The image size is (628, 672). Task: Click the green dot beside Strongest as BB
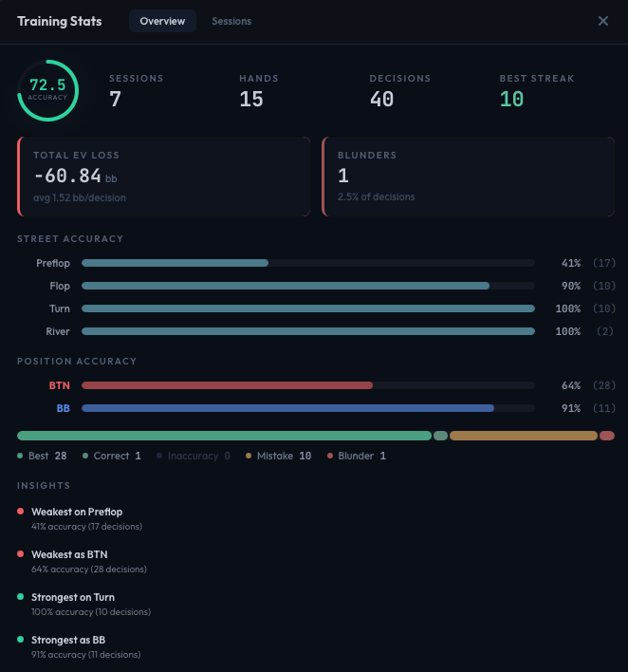21,640
